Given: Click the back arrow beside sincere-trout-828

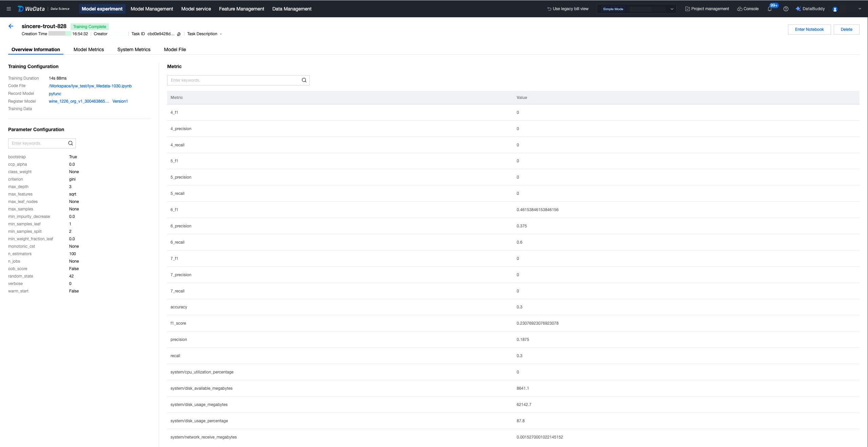Looking at the screenshot, I should 11,26.
